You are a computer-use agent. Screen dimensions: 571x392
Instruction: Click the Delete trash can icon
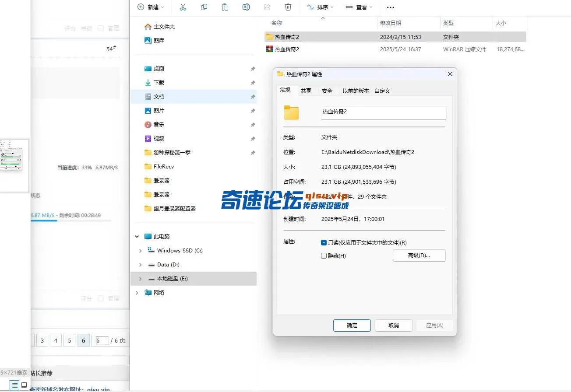(x=288, y=7)
